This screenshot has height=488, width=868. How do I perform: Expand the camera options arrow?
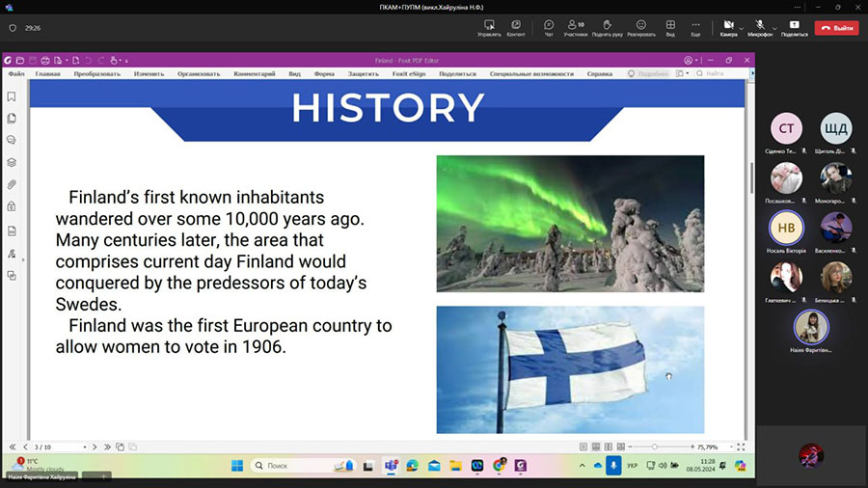(743, 27)
